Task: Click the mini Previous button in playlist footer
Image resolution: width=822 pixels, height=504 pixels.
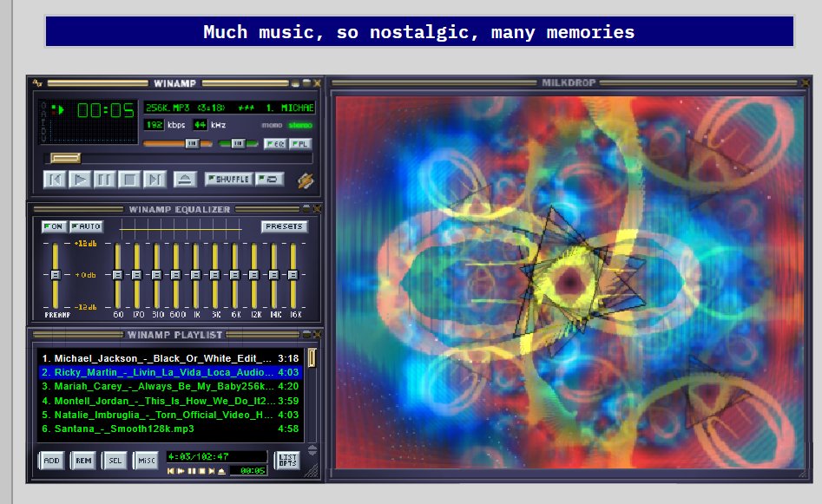Action: pyautogui.click(x=170, y=471)
